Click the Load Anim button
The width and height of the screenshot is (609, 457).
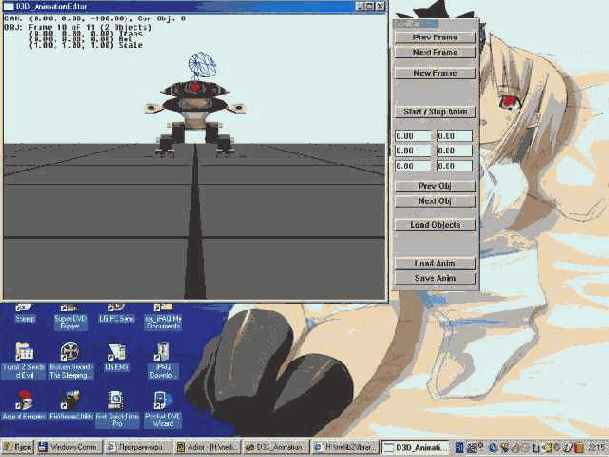click(434, 263)
